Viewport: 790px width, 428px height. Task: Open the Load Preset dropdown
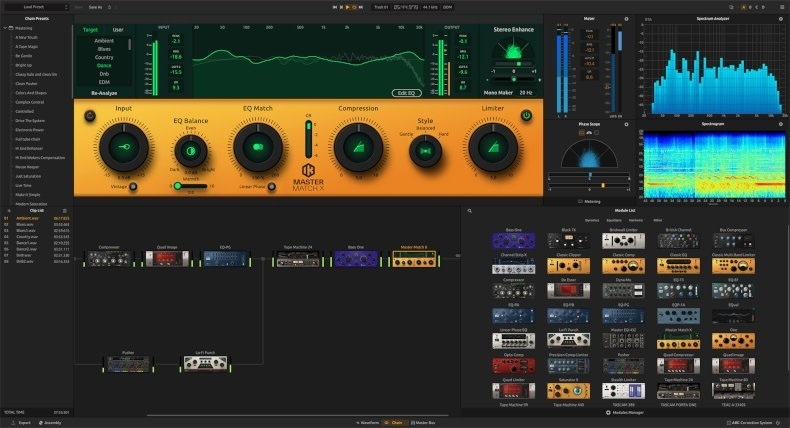click(38, 6)
